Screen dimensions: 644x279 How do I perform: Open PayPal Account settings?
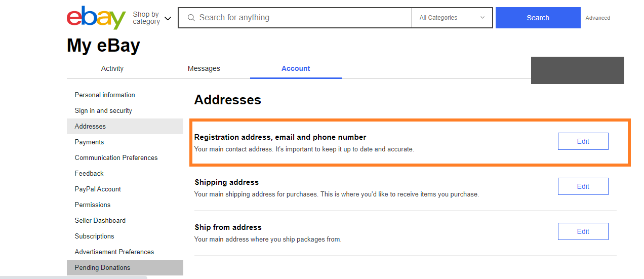(98, 189)
